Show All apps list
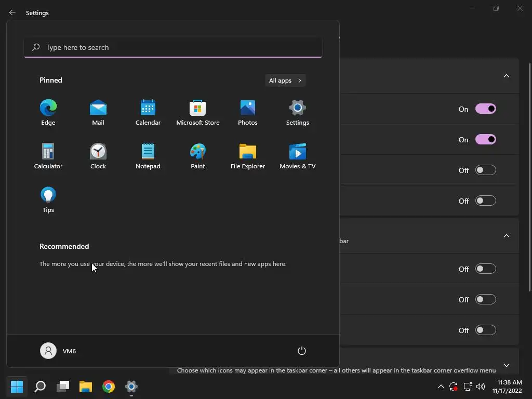The image size is (532, 399). pos(285,81)
